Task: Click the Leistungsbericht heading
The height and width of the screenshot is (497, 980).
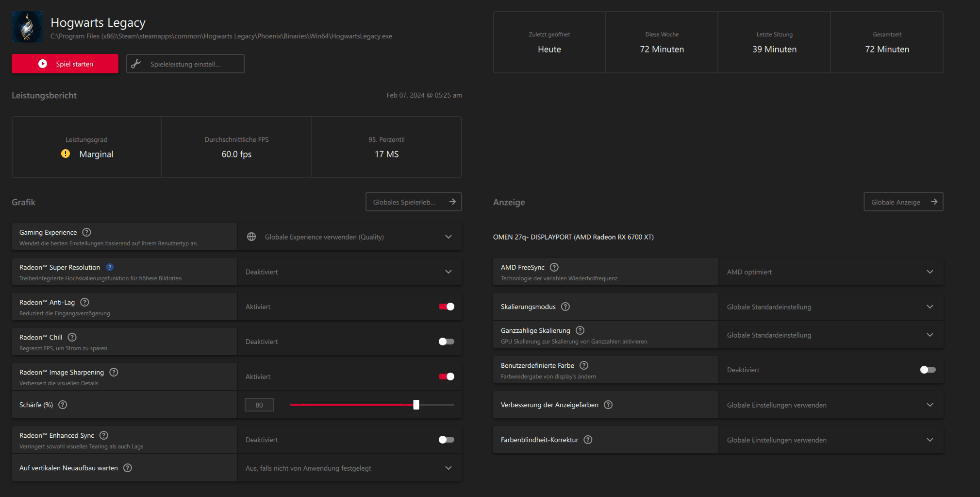Action: point(44,95)
